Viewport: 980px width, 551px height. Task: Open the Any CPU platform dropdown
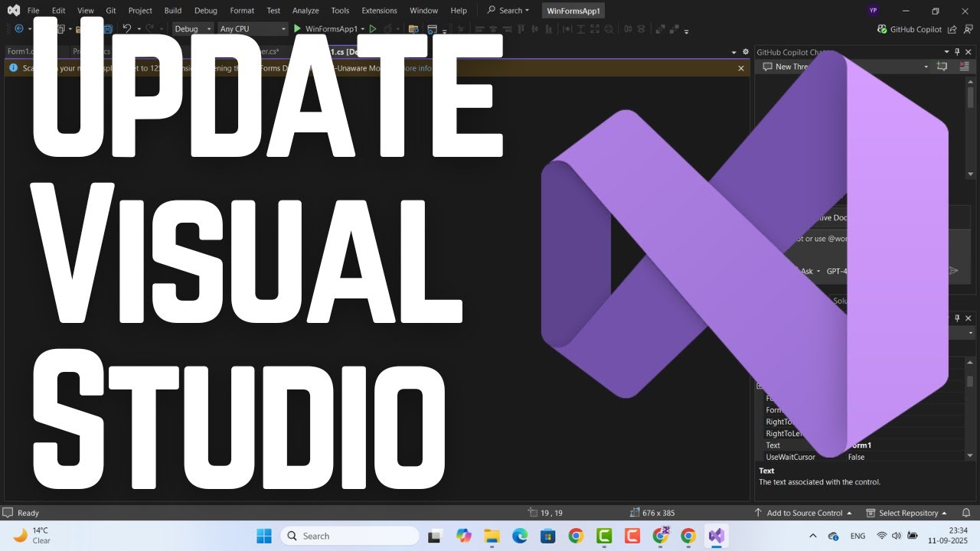pyautogui.click(x=252, y=29)
